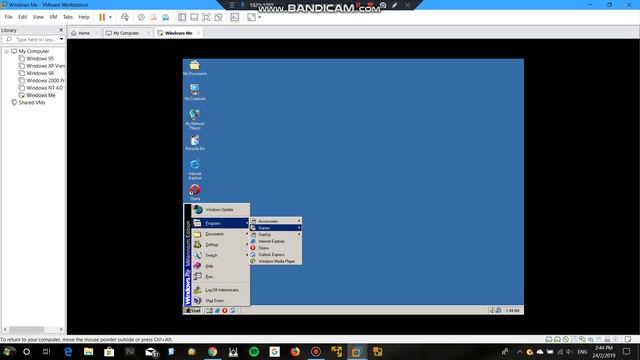Launch Opera from the Programs submenu
This screenshot has height=360, width=640.
tap(276, 248)
